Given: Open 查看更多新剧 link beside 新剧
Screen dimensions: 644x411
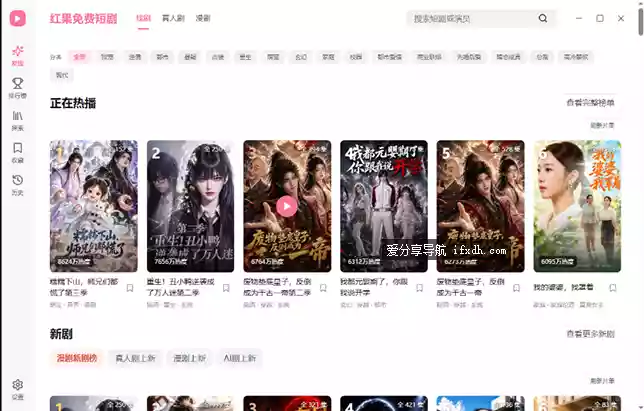Looking at the screenshot, I should point(590,334).
